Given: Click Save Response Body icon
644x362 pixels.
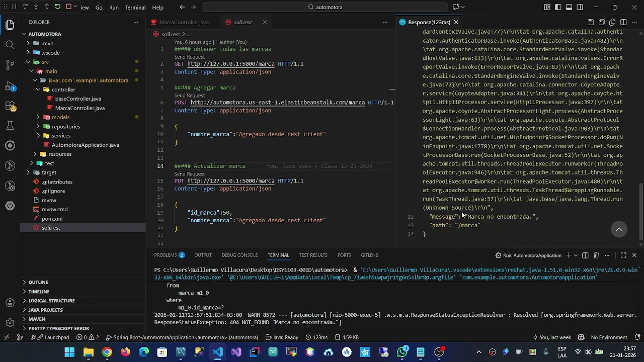Looking at the screenshot, I should [601, 22].
